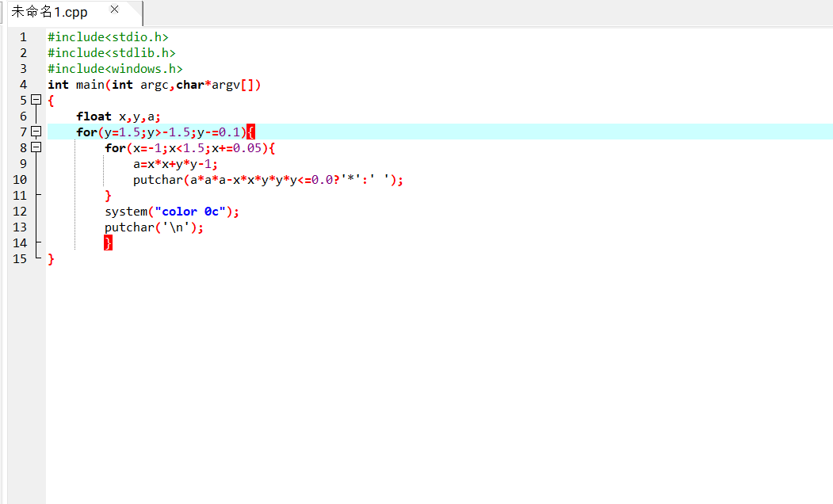Click line number 15 in the gutter
The height and width of the screenshot is (504, 833).
(x=21, y=259)
